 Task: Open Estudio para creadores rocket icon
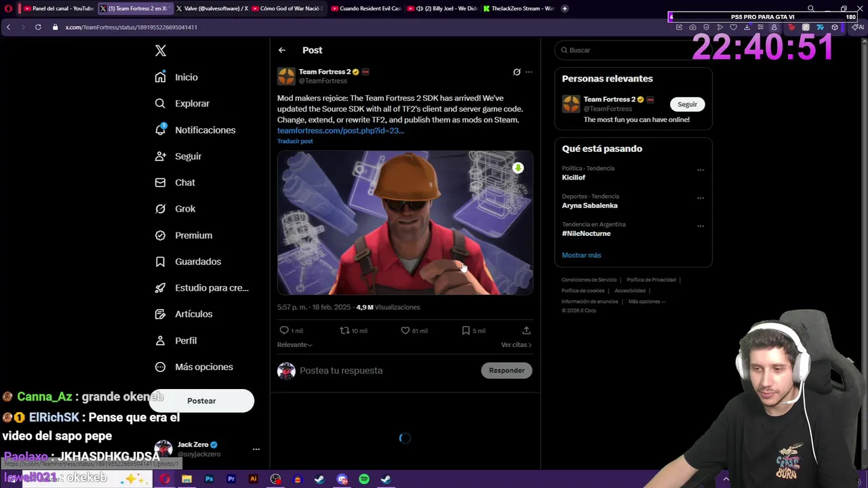click(x=160, y=288)
